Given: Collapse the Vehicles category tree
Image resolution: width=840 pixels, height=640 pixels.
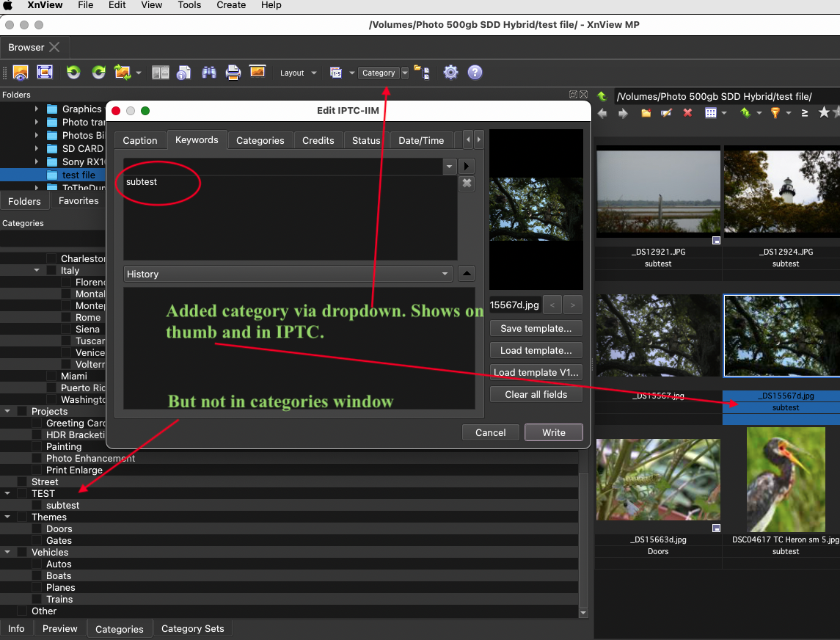Looking at the screenshot, I should [7, 553].
